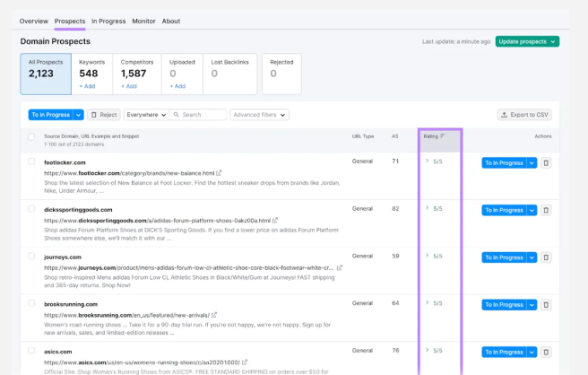Remove journeys.com using its trash icon

546,257
